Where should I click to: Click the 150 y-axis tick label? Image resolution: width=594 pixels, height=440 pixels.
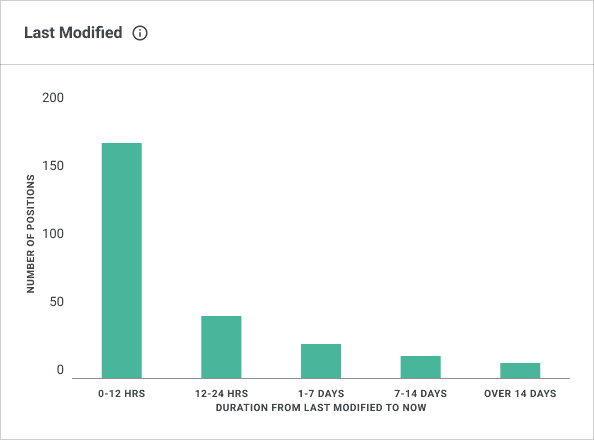(x=53, y=166)
